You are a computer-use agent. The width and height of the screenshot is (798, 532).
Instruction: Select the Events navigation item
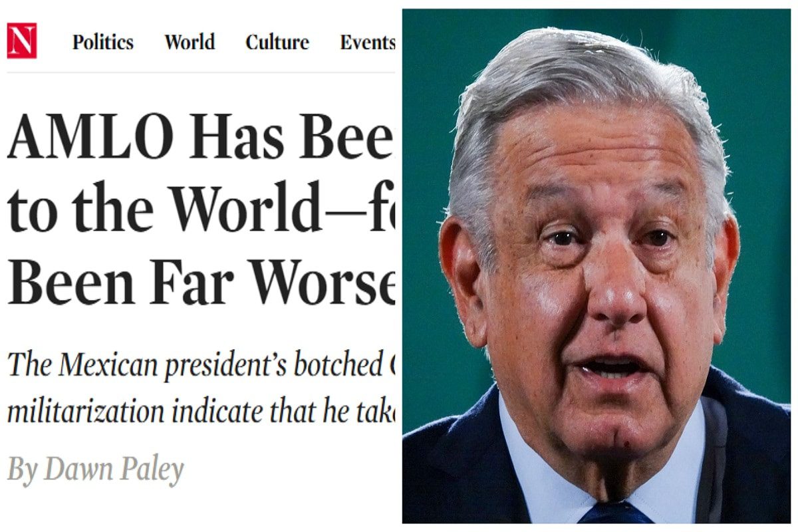click(368, 43)
